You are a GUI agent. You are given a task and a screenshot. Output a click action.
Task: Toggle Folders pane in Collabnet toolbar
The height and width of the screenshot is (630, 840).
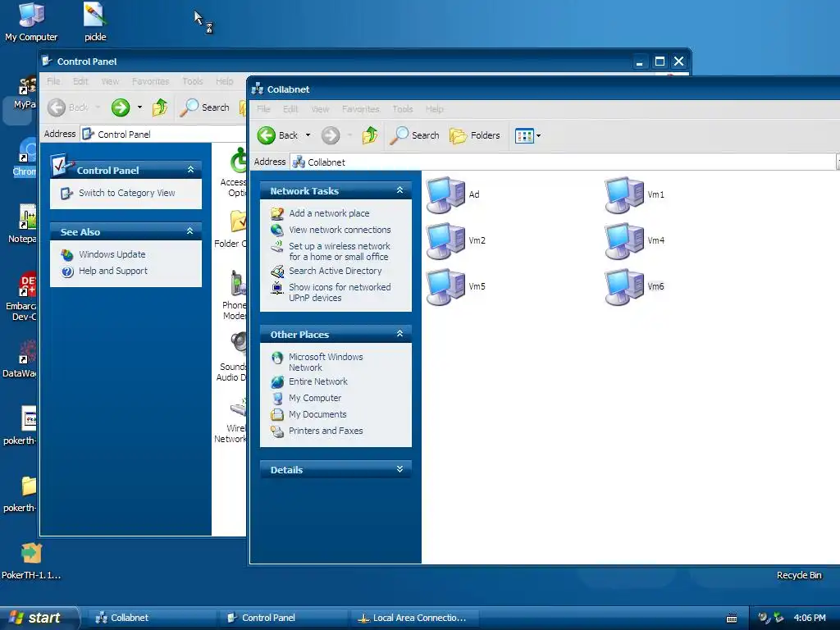coord(475,135)
